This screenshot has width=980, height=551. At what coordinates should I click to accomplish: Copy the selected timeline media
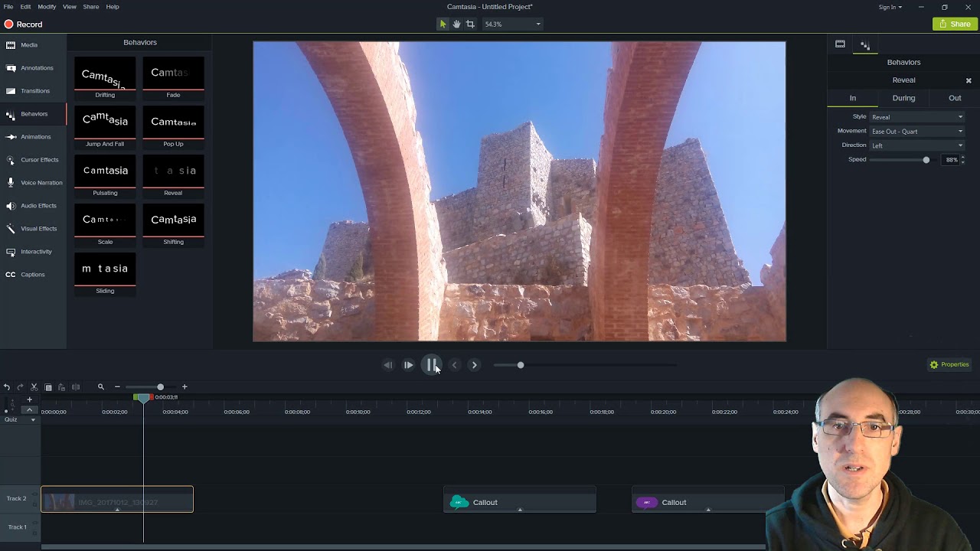[x=48, y=387]
